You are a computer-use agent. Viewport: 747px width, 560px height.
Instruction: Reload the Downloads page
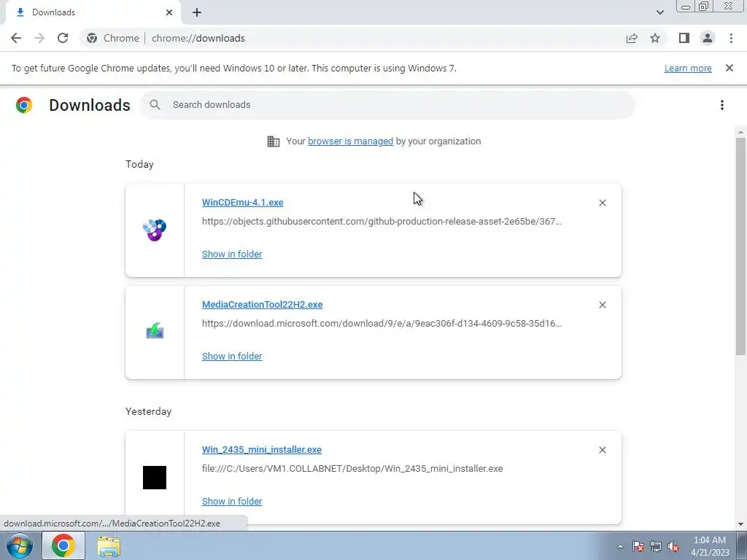63,38
